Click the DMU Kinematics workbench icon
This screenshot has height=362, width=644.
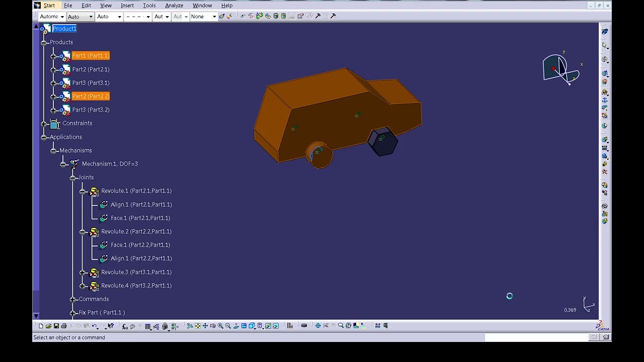[x=605, y=31]
